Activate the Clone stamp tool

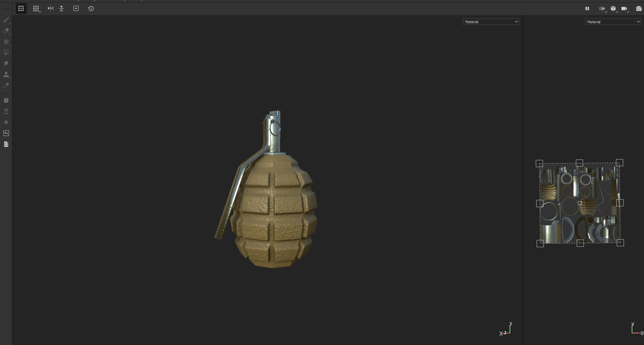6,74
